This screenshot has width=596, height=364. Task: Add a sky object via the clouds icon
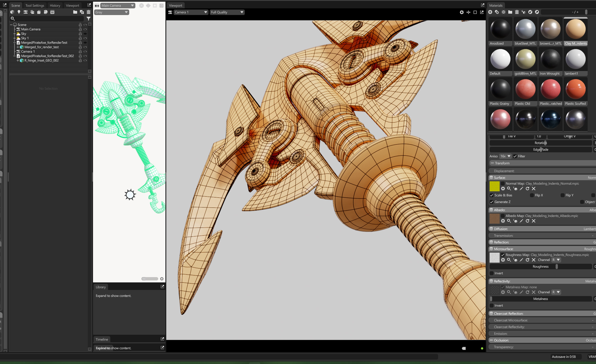point(32,12)
